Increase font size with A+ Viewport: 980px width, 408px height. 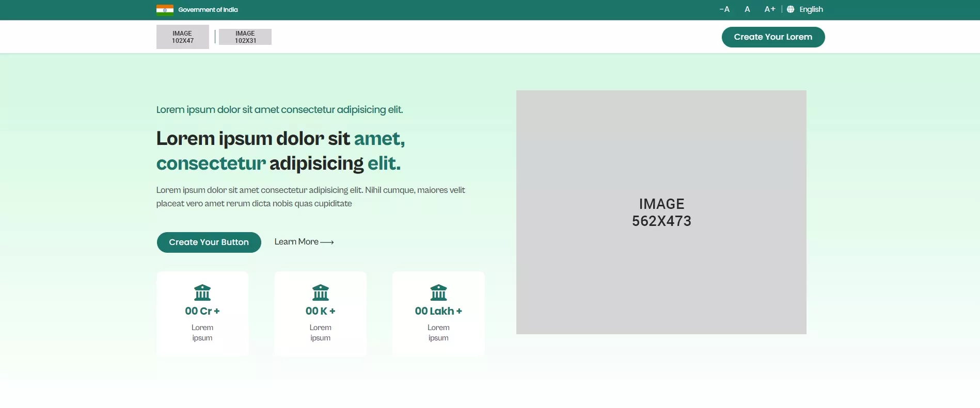[x=770, y=9]
